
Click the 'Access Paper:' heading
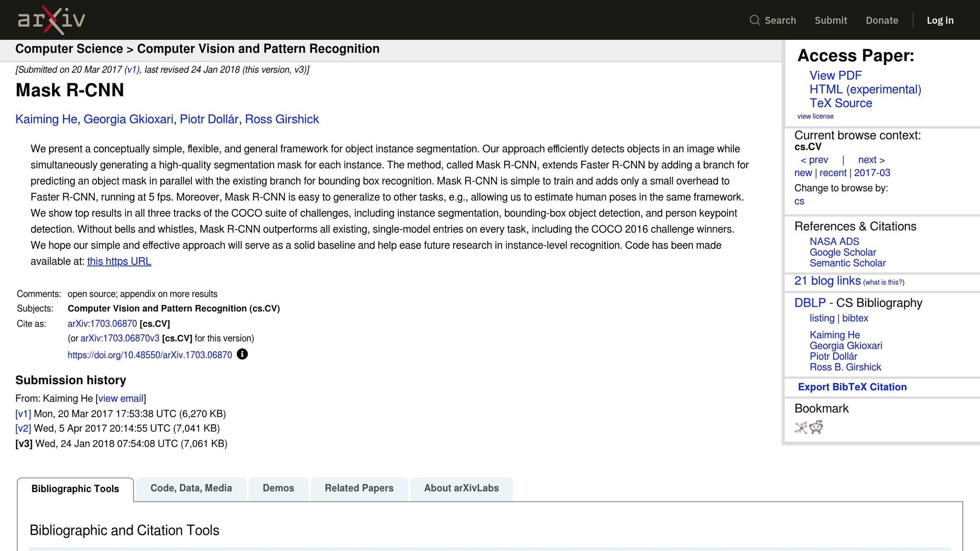(856, 55)
